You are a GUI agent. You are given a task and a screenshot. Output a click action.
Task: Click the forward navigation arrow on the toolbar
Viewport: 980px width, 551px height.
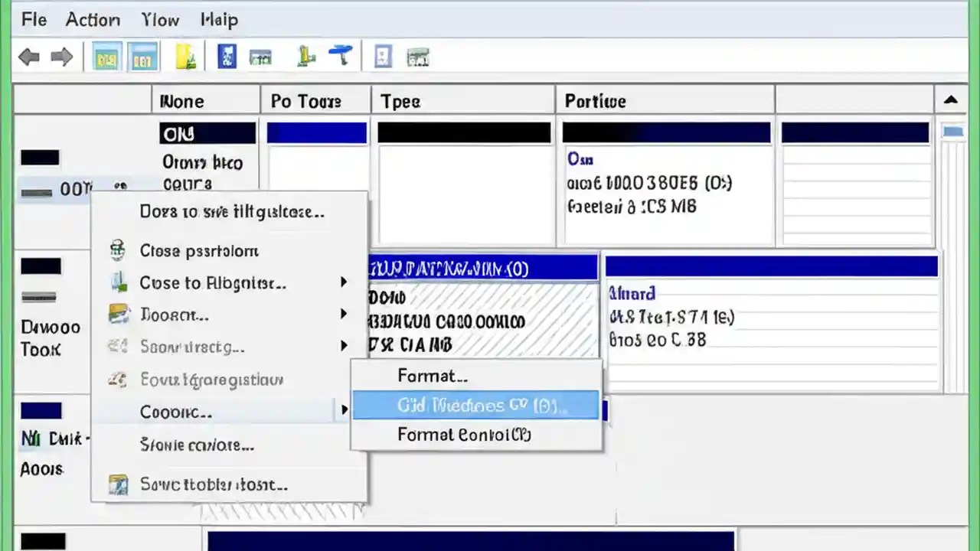tap(61, 56)
